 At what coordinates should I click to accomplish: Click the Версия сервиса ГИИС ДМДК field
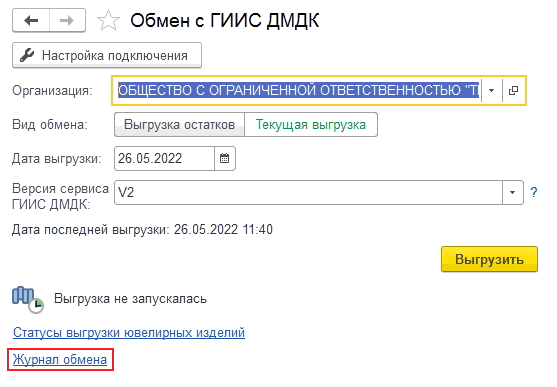pos(308,192)
